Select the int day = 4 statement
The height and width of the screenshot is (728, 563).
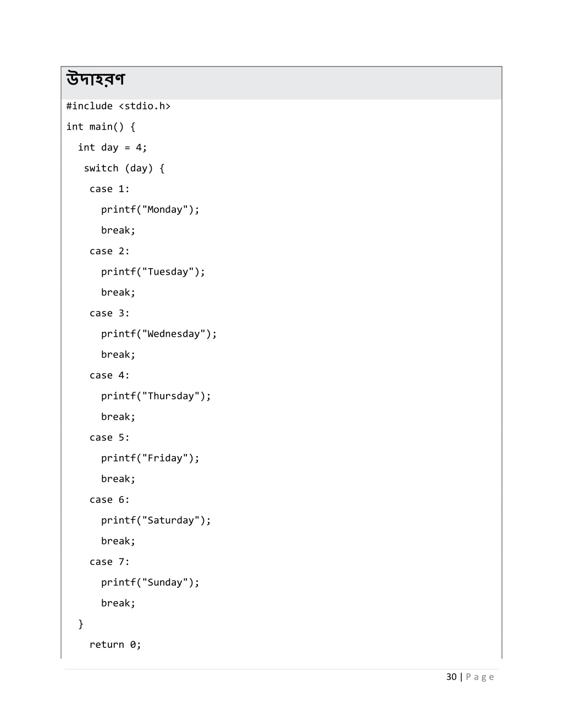coord(112,147)
